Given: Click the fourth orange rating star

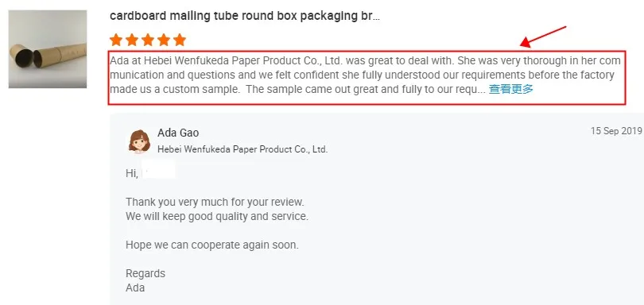Looking at the screenshot, I should point(164,40).
